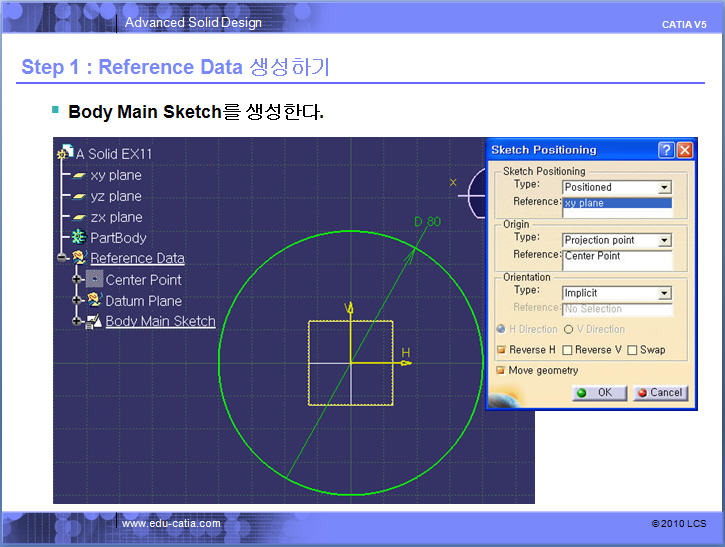This screenshot has width=725, height=547.
Task: Open the Origin Type dropdown
Action: (664, 240)
